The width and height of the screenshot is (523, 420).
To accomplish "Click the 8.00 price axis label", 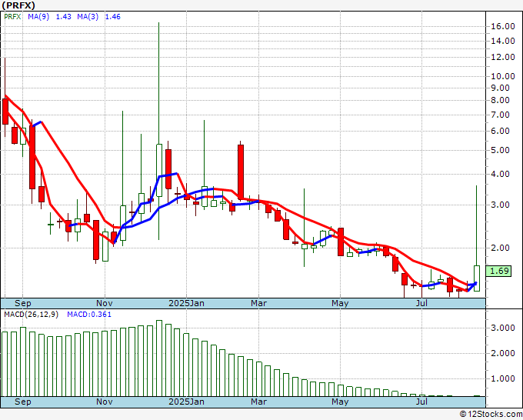I will coord(501,100).
